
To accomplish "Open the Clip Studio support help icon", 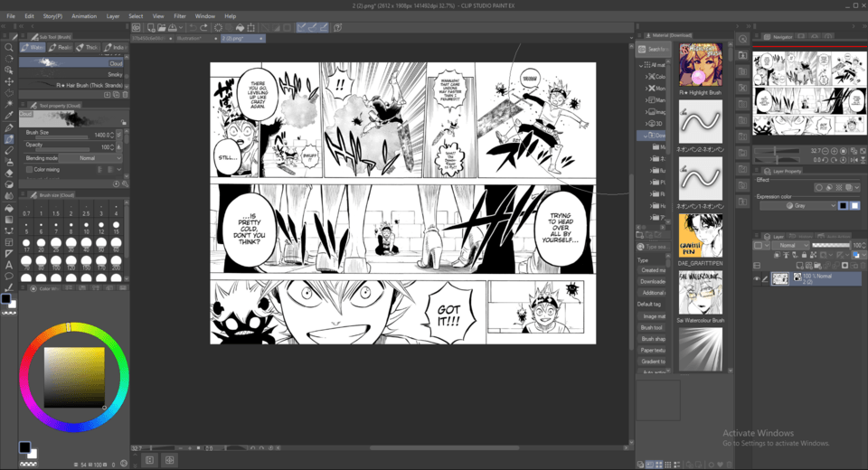I will click(x=337, y=27).
